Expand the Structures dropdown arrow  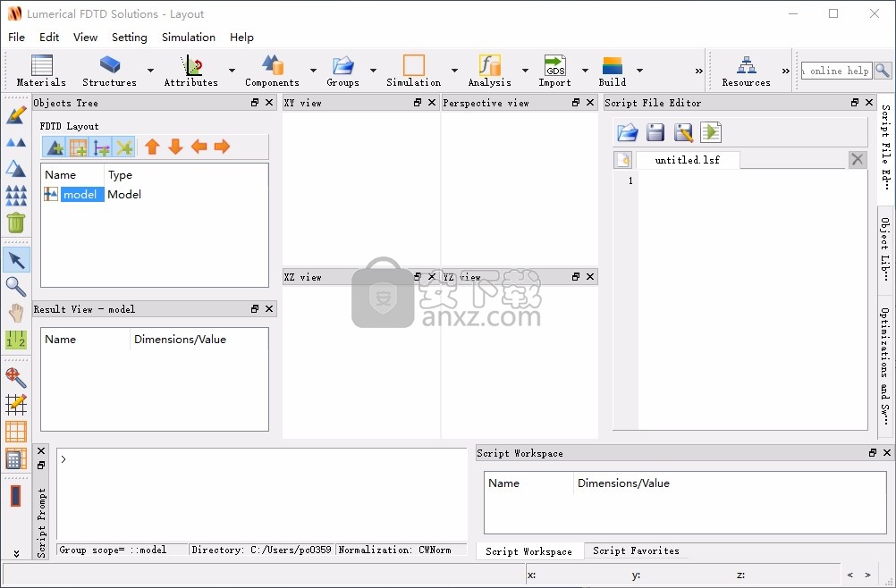tap(150, 71)
